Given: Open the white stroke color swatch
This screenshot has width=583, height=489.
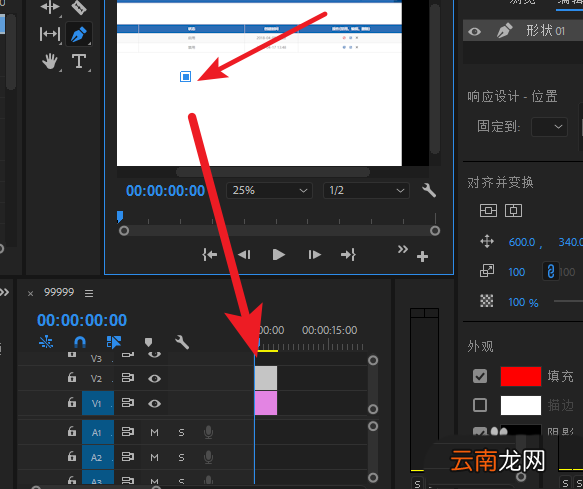Looking at the screenshot, I should (521, 405).
